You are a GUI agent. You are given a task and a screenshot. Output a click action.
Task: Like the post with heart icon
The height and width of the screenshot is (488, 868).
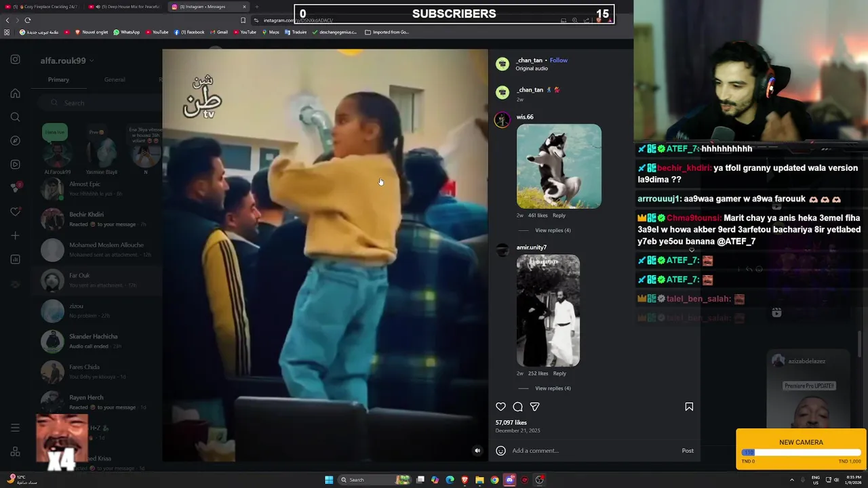[x=500, y=407]
